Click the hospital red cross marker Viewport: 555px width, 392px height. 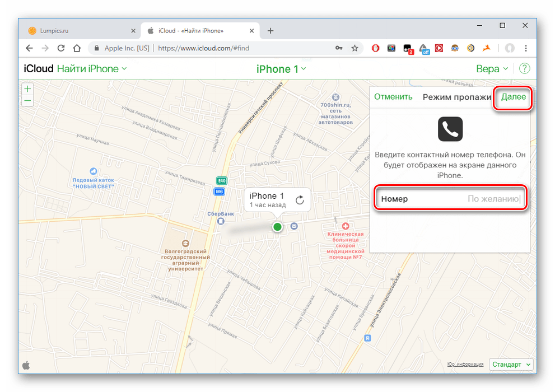coord(346,226)
